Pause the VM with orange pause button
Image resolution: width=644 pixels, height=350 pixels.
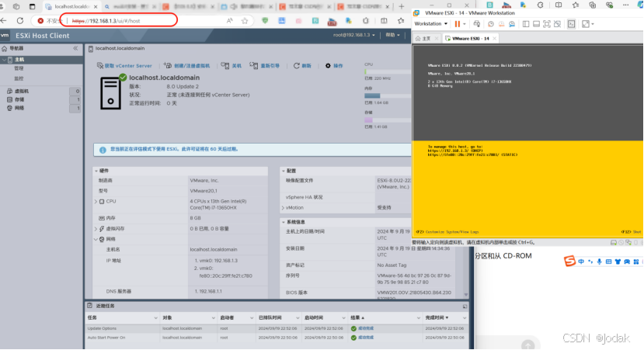click(x=457, y=24)
